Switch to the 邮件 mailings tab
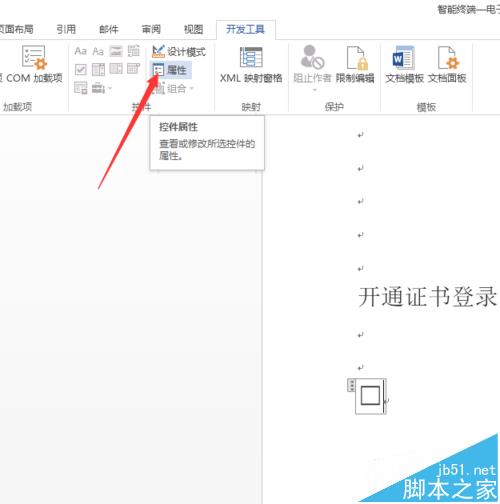Image resolution: width=500 pixels, height=504 pixels. [x=109, y=29]
